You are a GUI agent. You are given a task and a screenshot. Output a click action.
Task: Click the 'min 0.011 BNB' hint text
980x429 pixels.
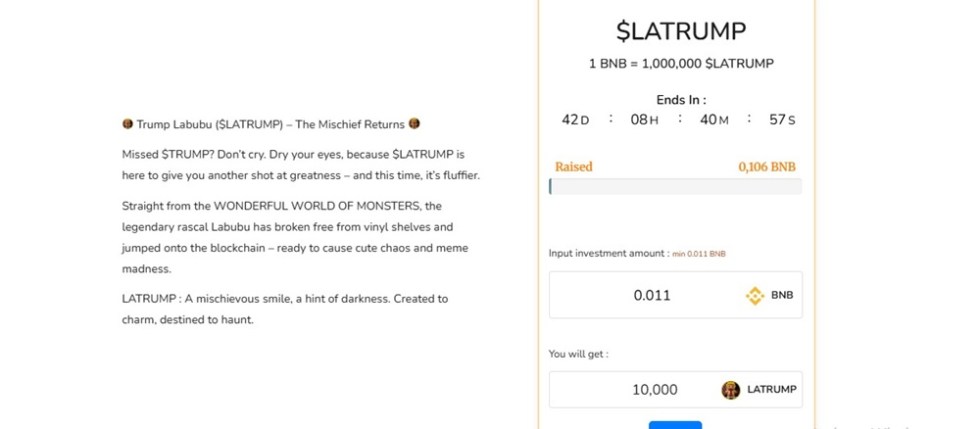699,254
